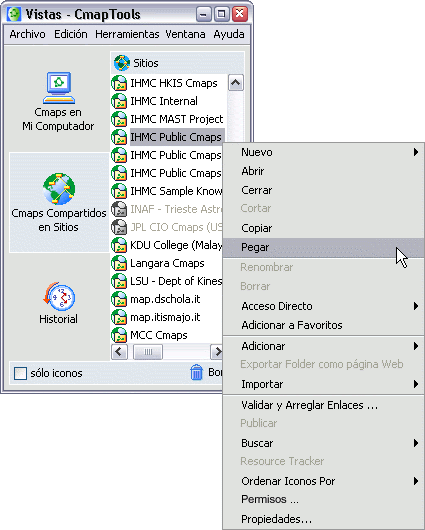Open the Historial clock icon
The image size is (425, 530).
tap(59, 296)
